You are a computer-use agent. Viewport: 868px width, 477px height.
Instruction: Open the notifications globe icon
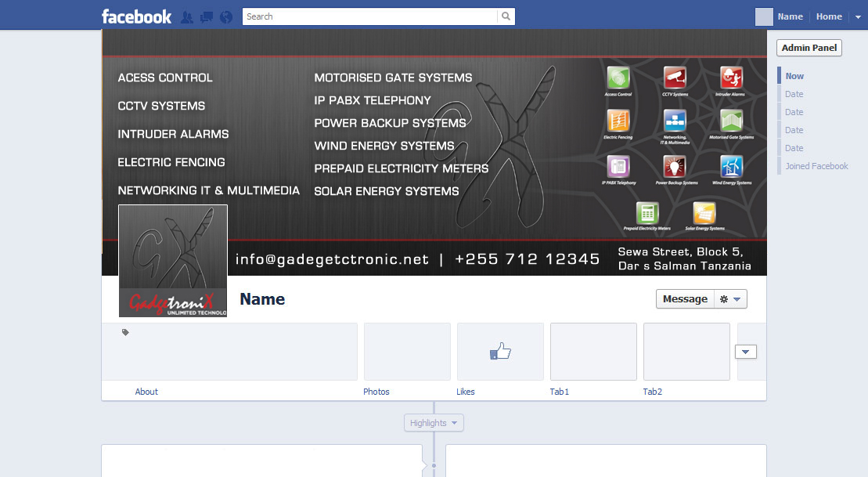[x=226, y=17]
